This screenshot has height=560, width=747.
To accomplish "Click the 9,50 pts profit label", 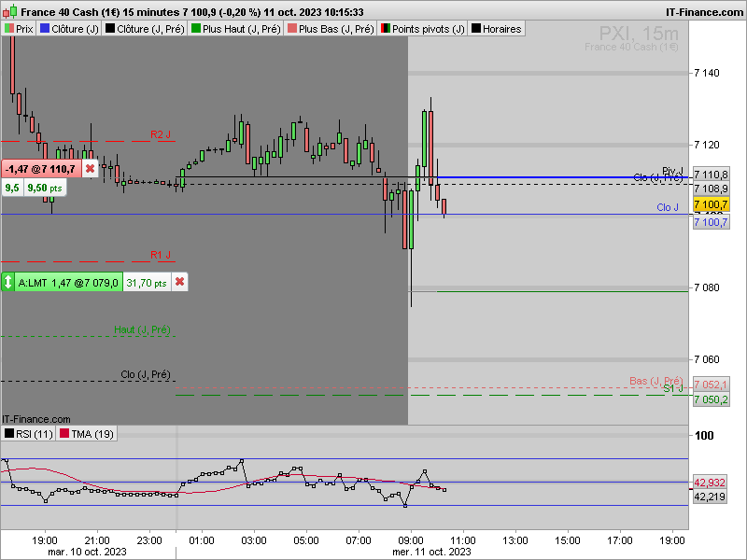I will click(x=45, y=188).
